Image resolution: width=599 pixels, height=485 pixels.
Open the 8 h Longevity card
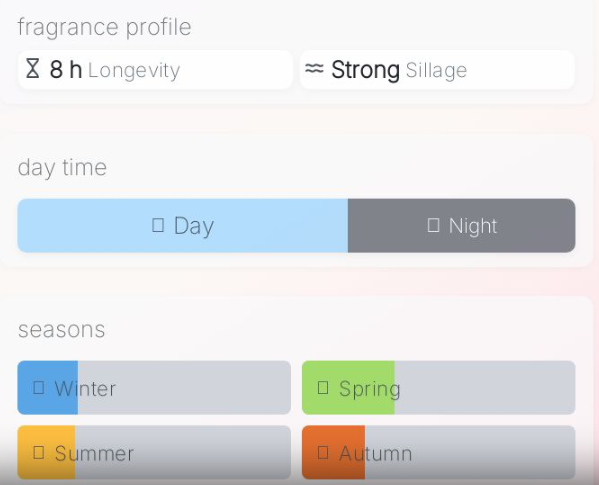pyautogui.click(x=155, y=70)
